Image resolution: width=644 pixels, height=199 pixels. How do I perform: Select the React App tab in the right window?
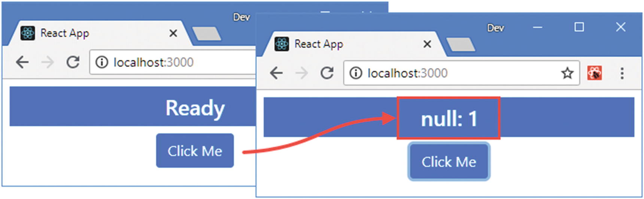coord(337,44)
